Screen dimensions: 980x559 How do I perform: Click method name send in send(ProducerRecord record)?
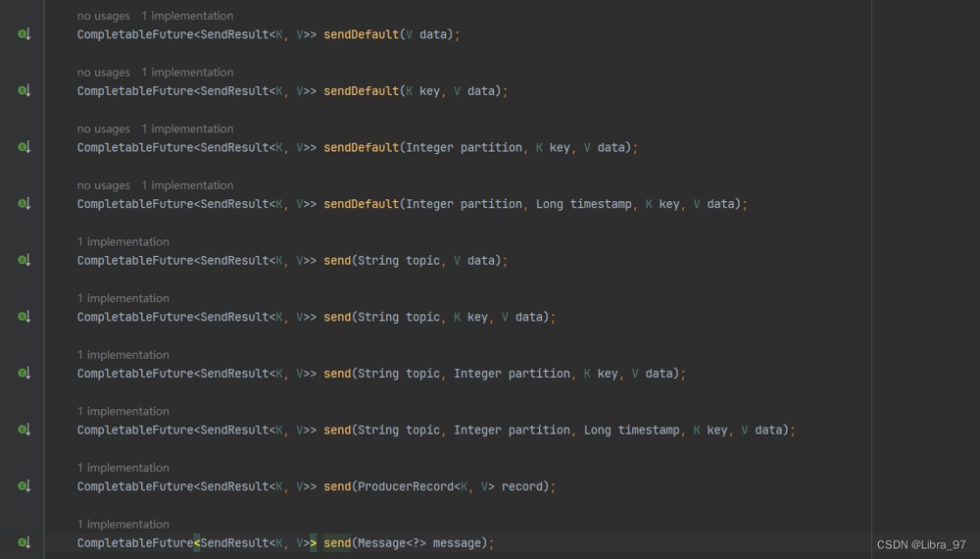coord(337,485)
